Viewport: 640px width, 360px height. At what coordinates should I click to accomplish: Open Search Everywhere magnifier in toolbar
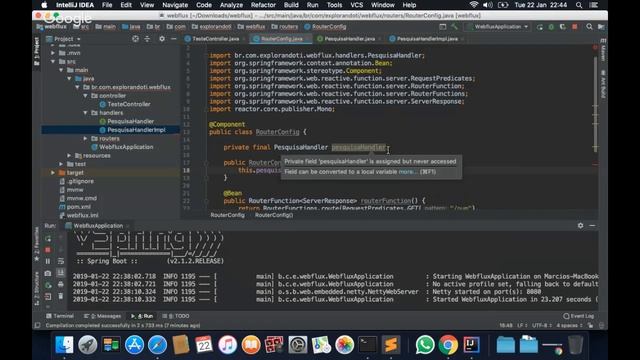pos(589,27)
